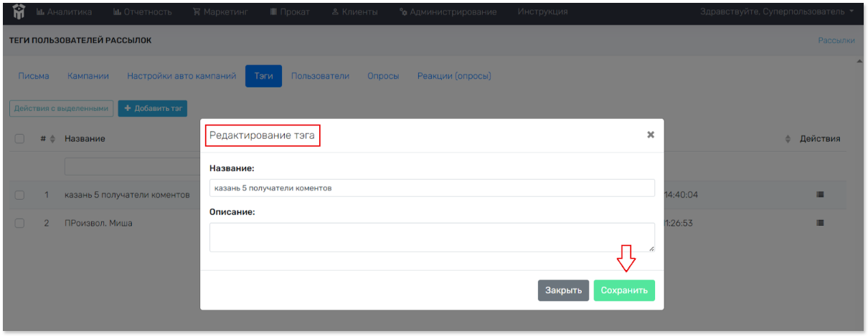This screenshot has height=336, width=868.
Task: Click sort arrows beside Действия column
Action: pyautogui.click(x=788, y=139)
